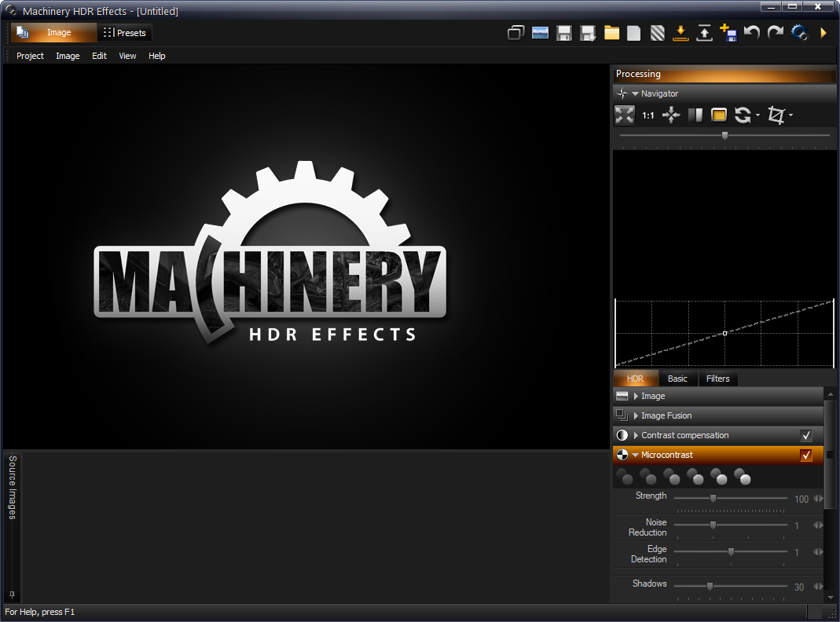
Task: Click the redo arrow in the toolbar
Action: [776, 33]
